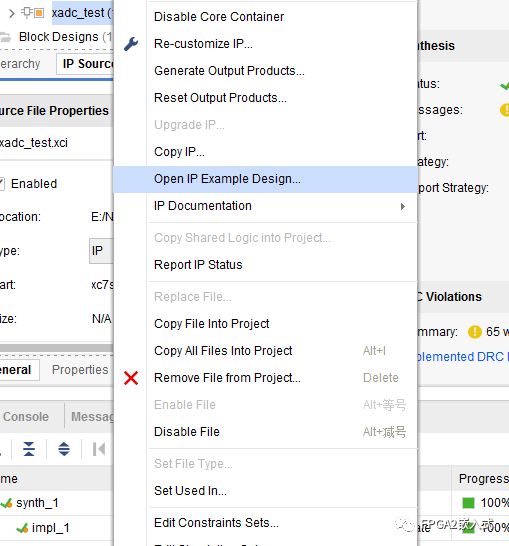Expand the xadc_test tree node arrow
The image size is (509, 546).
tap(11, 14)
